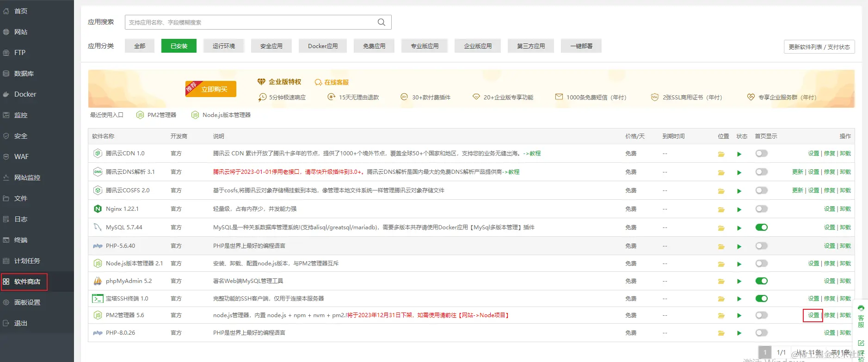Open 数据库 in the sidebar

(x=24, y=74)
